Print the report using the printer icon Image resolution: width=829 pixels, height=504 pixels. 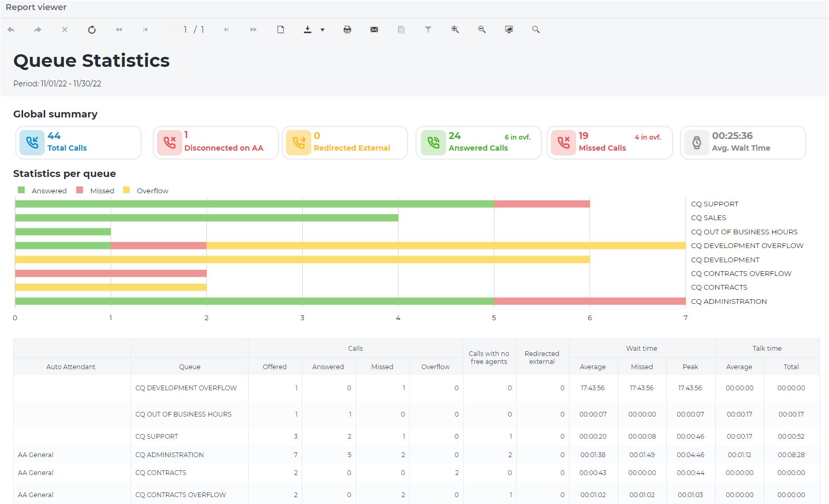tap(347, 30)
